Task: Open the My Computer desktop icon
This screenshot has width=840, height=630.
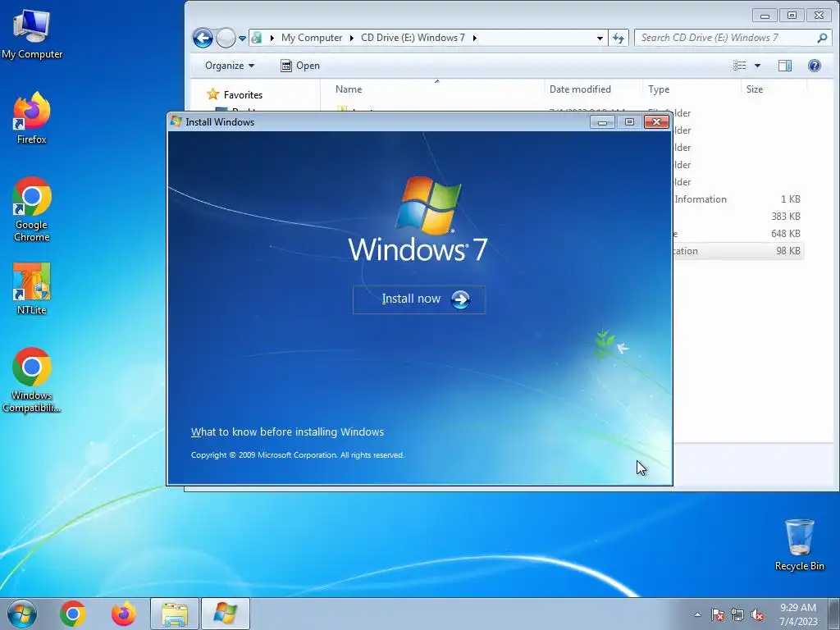Action: 32,34
